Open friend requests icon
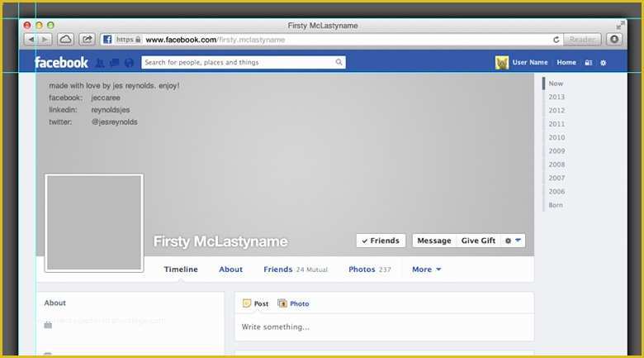The height and width of the screenshot is (358, 644). coord(100,63)
